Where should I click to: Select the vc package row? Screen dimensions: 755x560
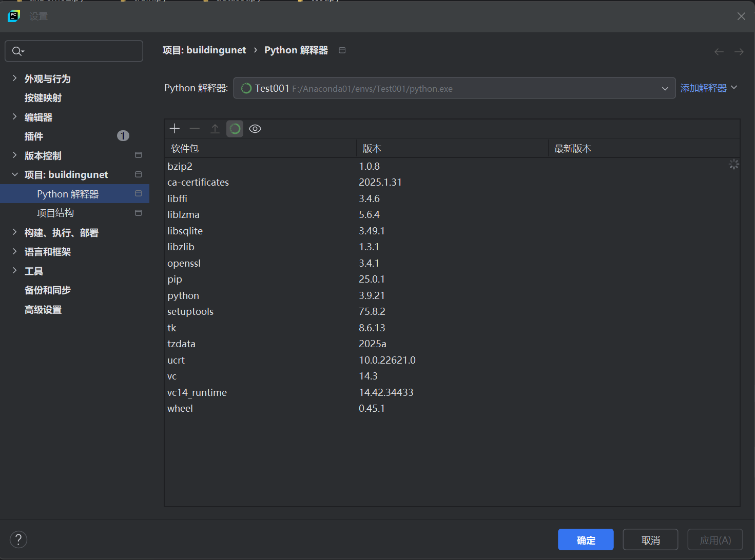click(452, 376)
